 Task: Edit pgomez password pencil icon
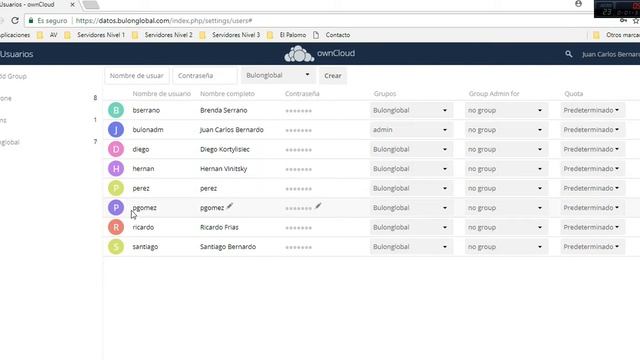(318, 206)
